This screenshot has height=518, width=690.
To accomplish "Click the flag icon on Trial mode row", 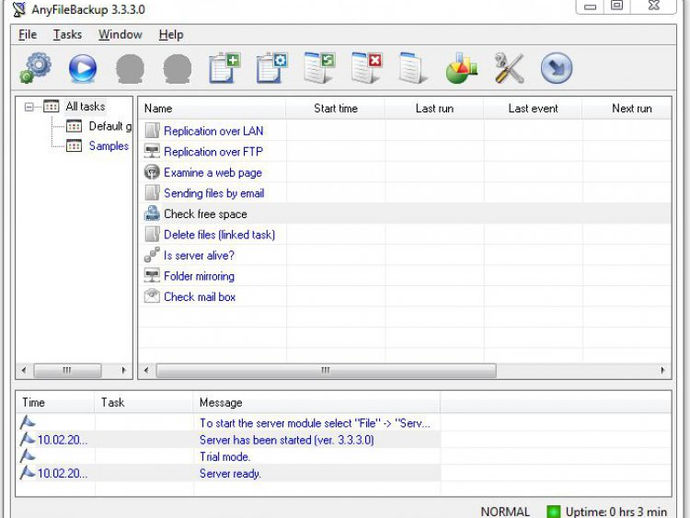I will tap(27, 456).
